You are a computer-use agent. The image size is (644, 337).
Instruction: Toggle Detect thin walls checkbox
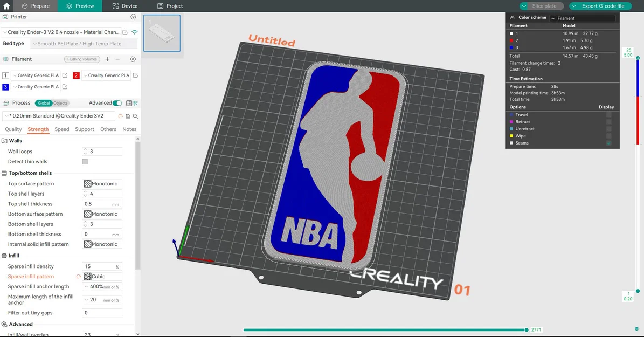(x=85, y=162)
